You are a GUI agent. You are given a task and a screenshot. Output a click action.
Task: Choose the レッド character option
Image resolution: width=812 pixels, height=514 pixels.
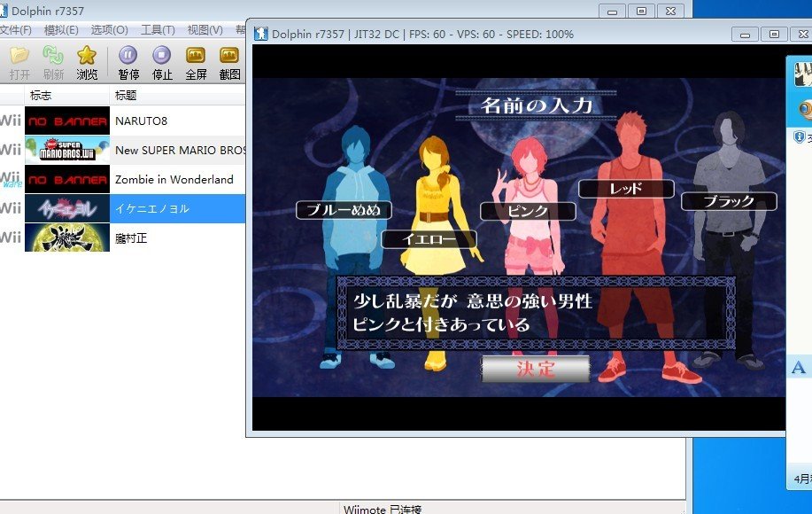point(625,189)
